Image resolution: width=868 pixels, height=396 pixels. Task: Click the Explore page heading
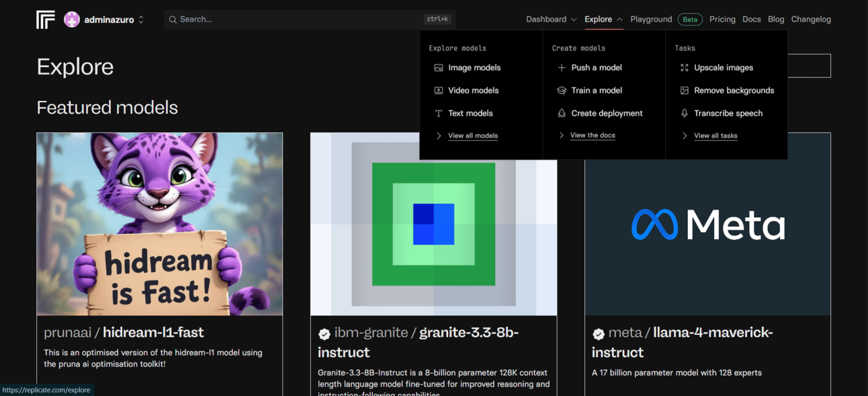(x=75, y=67)
